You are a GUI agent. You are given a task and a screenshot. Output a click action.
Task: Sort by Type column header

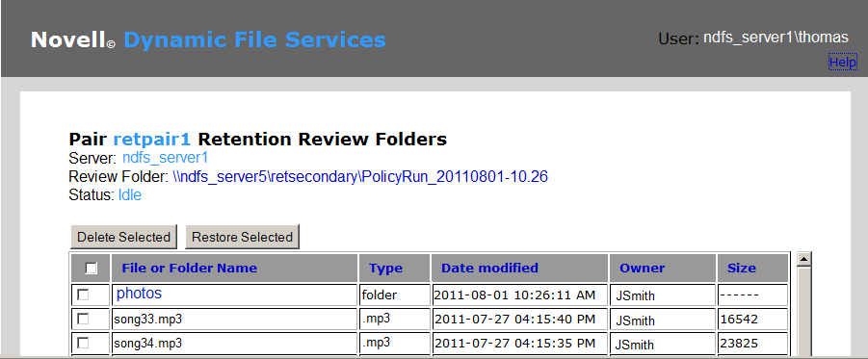coord(386,269)
